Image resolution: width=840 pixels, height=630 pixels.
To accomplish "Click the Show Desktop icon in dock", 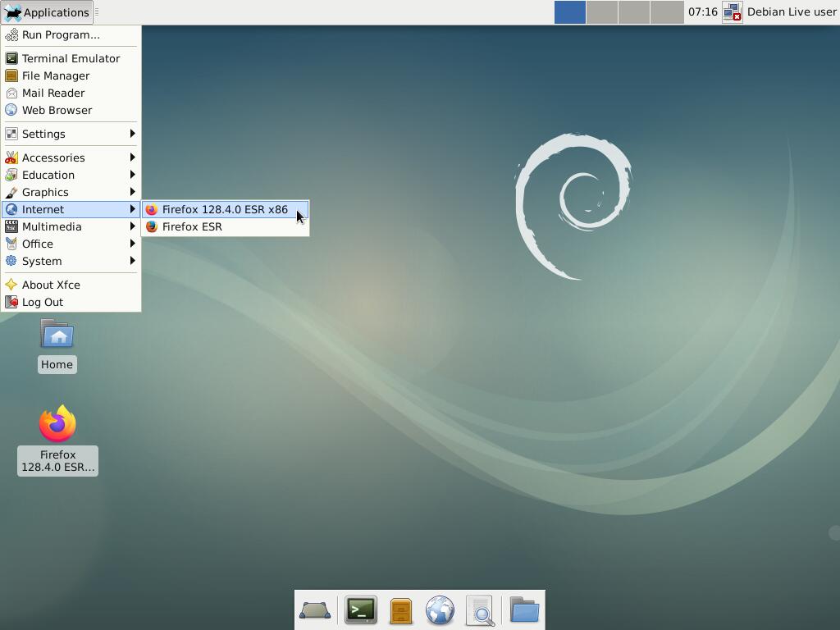I will point(315,610).
